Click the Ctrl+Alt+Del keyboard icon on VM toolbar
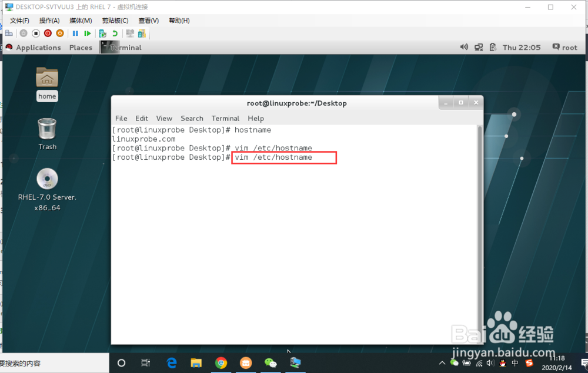This screenshot has width=588, height=373. click(8, 33)
